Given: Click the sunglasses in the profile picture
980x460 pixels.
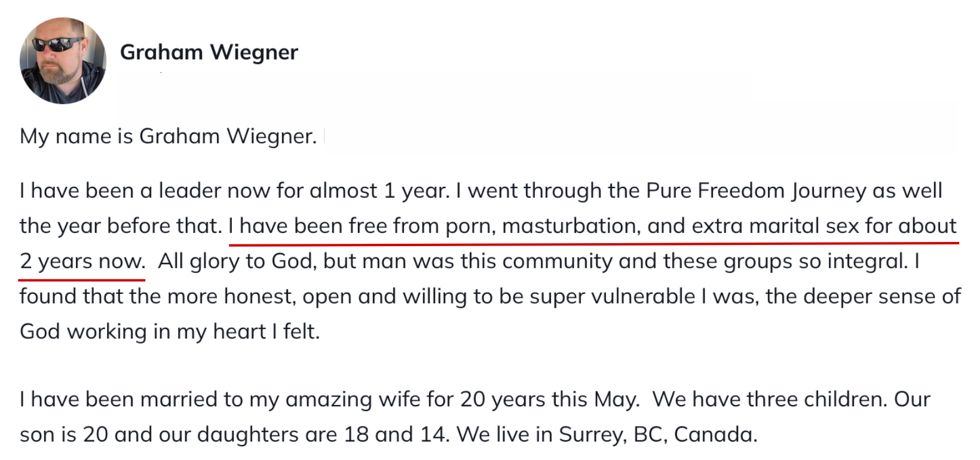Looking at the screenshot, I should (x=58, y=45).
